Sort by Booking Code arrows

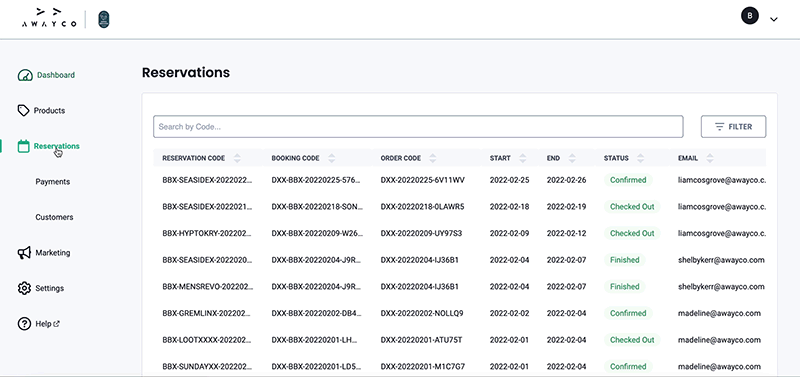click(332, 158)
